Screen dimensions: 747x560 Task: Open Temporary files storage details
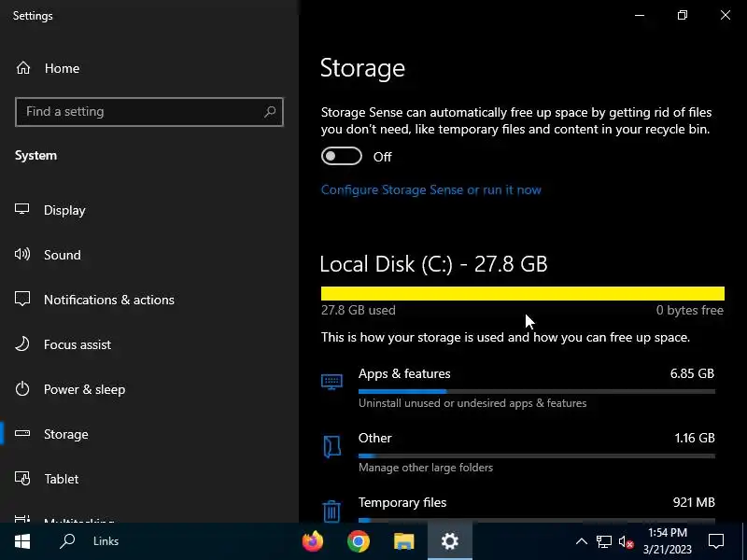tap(518, 509)
